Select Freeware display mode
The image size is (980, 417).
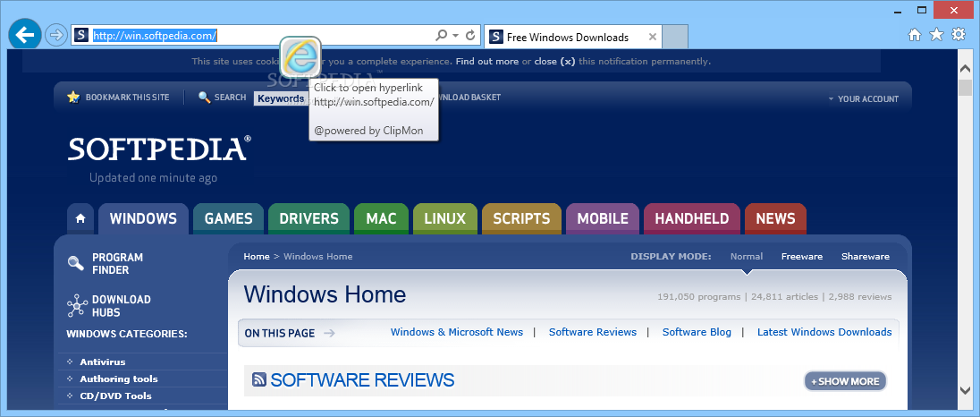802,256
